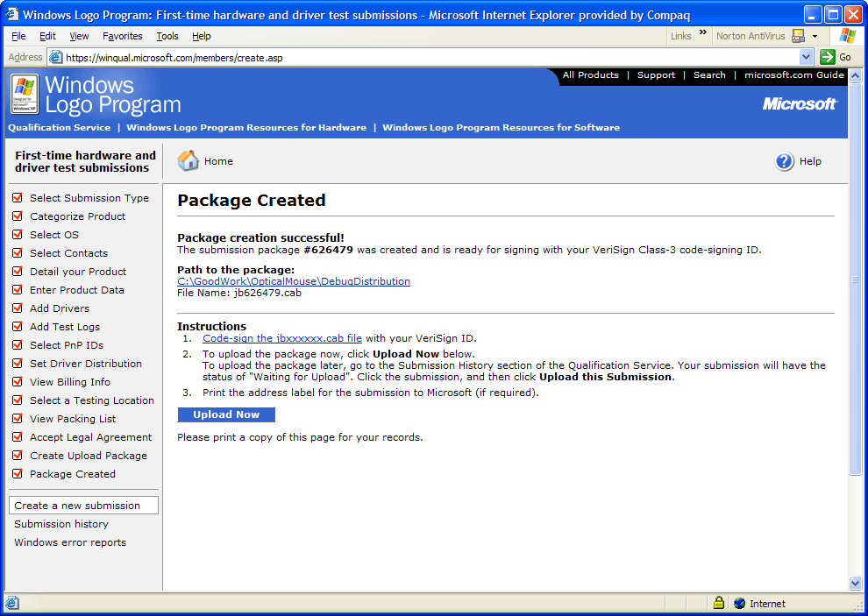Click the Home house icon
Viewport: 868px width, 616px height.
tap(189, 160)
